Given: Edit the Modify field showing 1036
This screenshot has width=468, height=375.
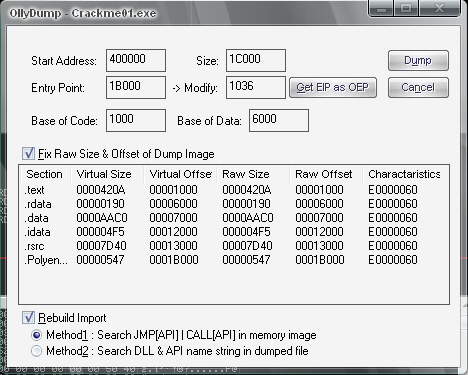Looking at the screenshot, I should 256,87.
